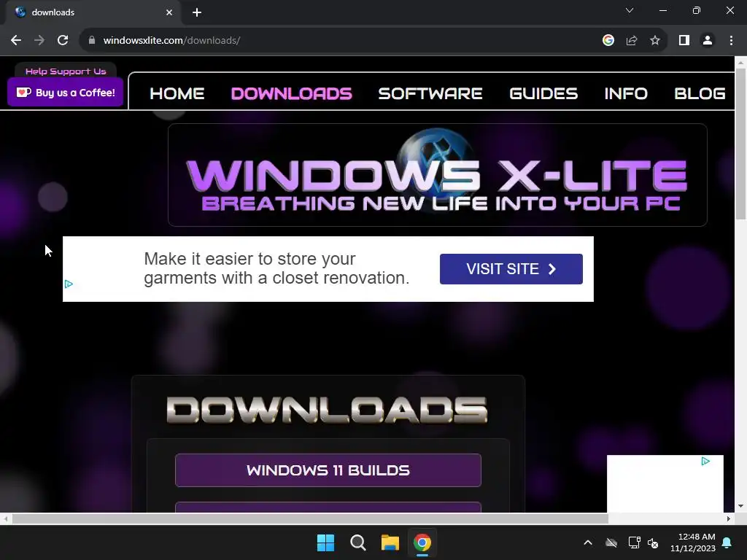747x560 pixels.
Task: Click the OneDrive cloud tray icon
Action: pos(611,542)
